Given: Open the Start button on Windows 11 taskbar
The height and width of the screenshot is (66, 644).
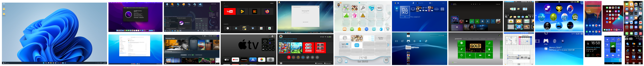Looking at the screenshot, I should 44,63.
